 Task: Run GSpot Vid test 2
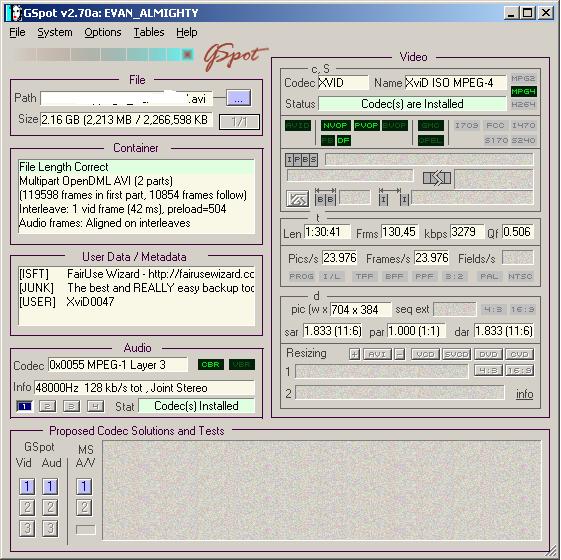point(26,507)
